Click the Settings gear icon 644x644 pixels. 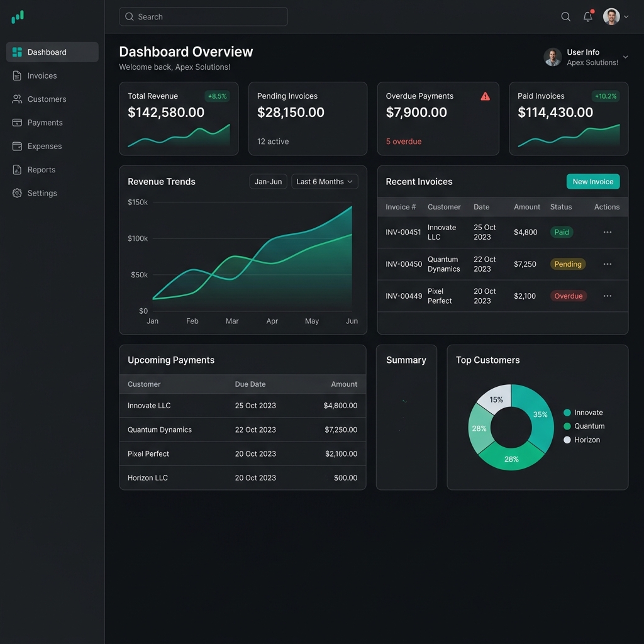[17, 193]
